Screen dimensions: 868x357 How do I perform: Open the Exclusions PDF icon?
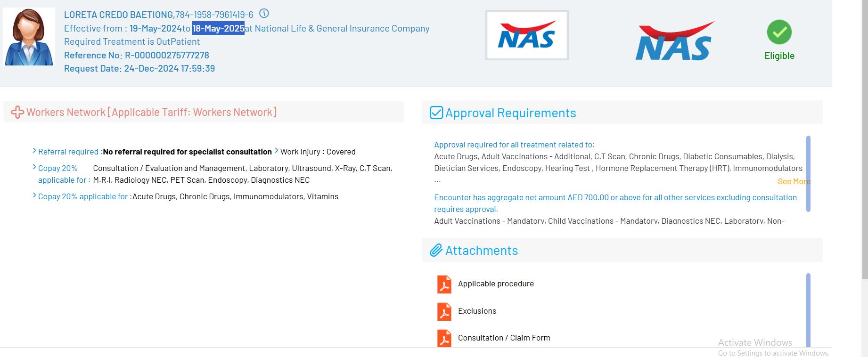point(444,312)
